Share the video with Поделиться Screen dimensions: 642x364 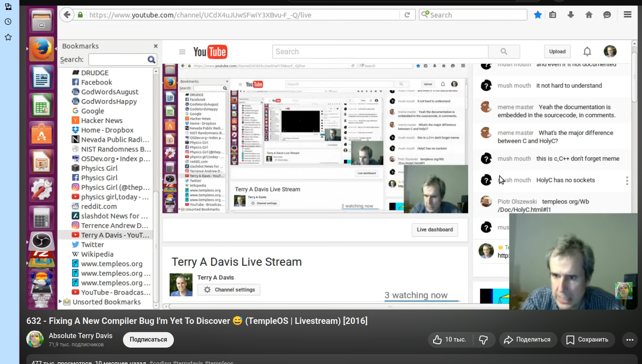(528, 340)
